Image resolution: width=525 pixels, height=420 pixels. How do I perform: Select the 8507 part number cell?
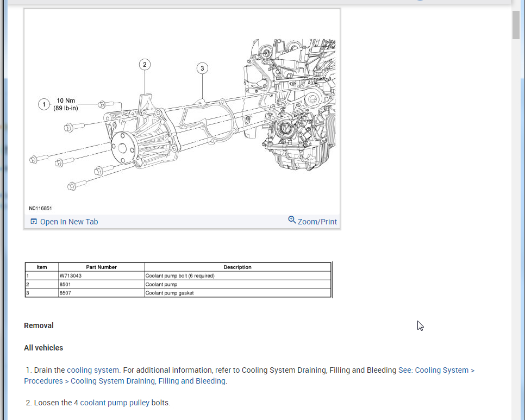coord(101,293)
